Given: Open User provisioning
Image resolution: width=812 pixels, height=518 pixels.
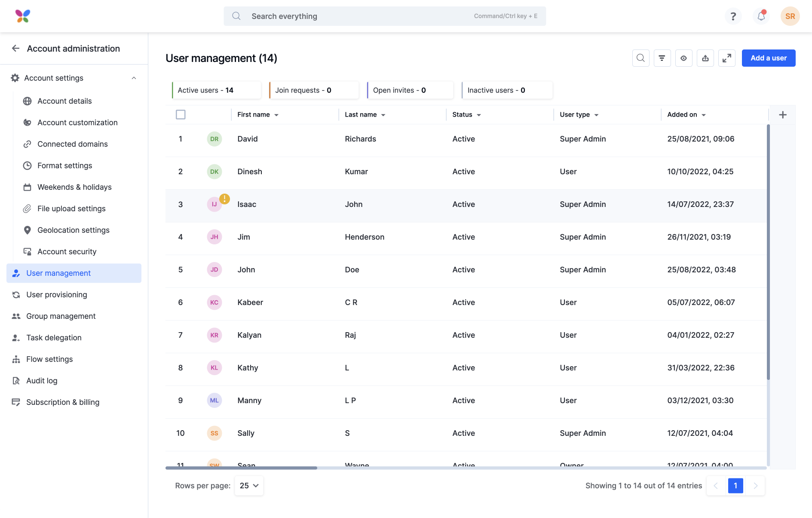Looking at the screenshot, I should pyautogui.click(x=56, y=295).
